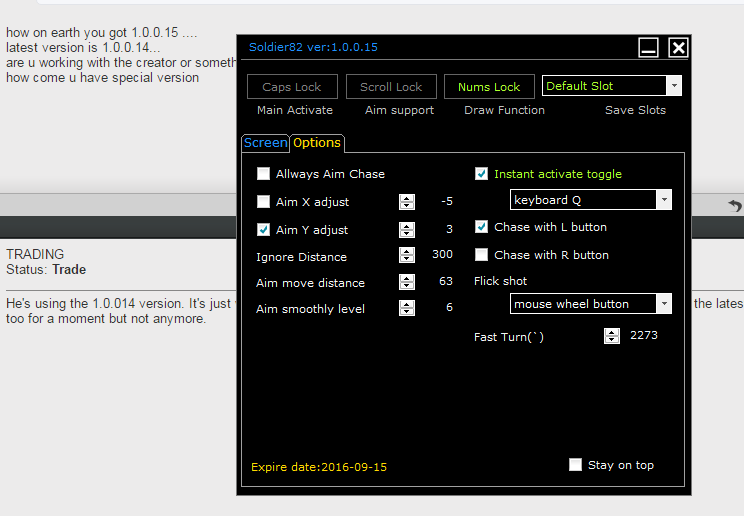Click the Draw Function label
Screen dimensions: 744x516
click(504, 110)
